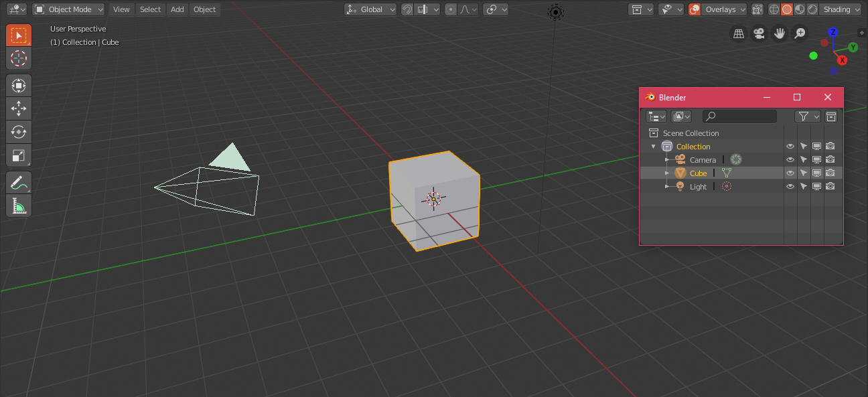The height and width of the screenshot is (397, 868).
Task: Toggle overlays on/off button
Action: tap(695, 9)
